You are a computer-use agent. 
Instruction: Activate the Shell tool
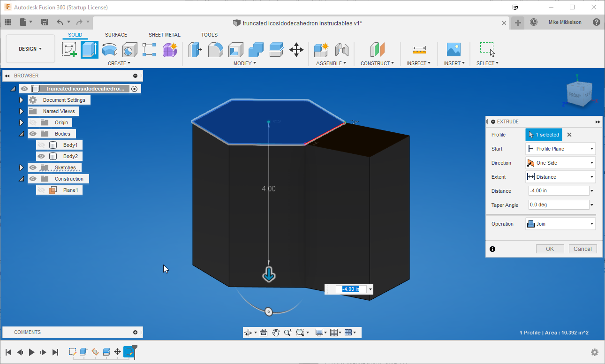coord(235,50)
